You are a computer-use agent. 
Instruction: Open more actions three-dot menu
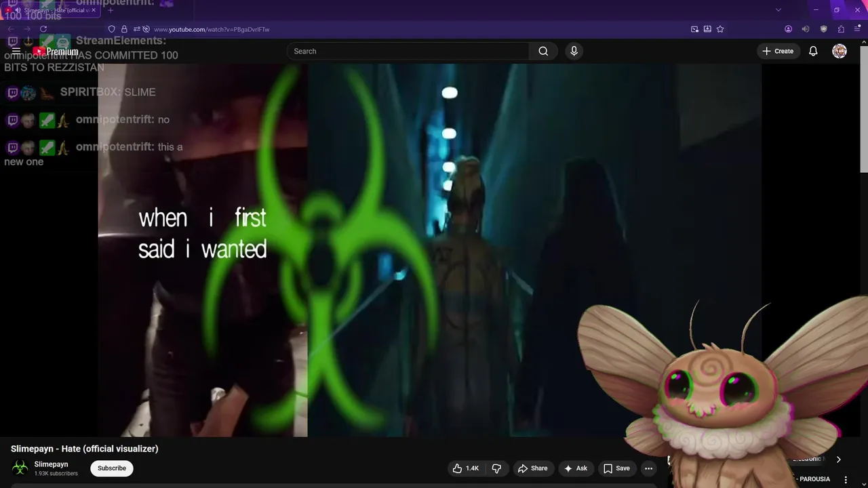pos(648,468)
